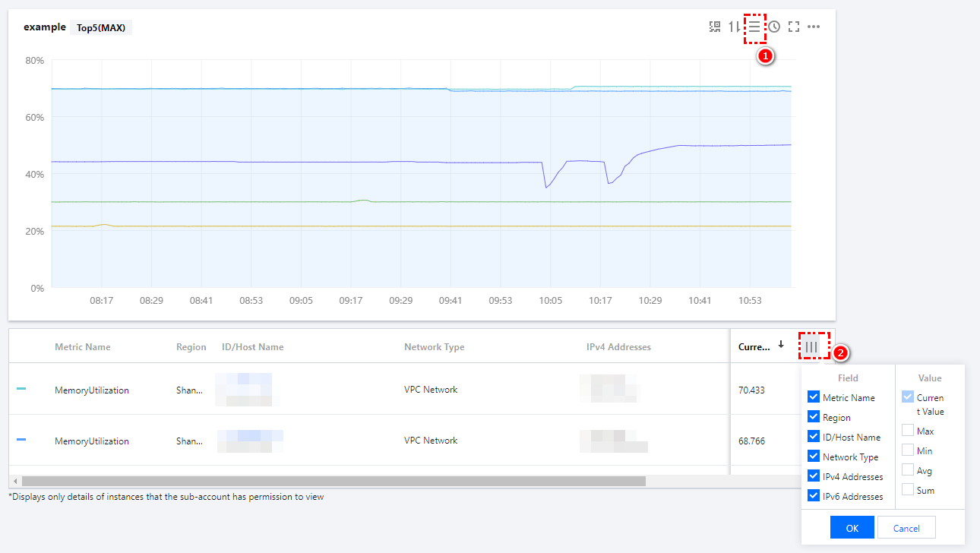The width and height of the screenshot is (980, 553).
Task: Click the sort arrow beside Current Value column
Action: (781, 345)
